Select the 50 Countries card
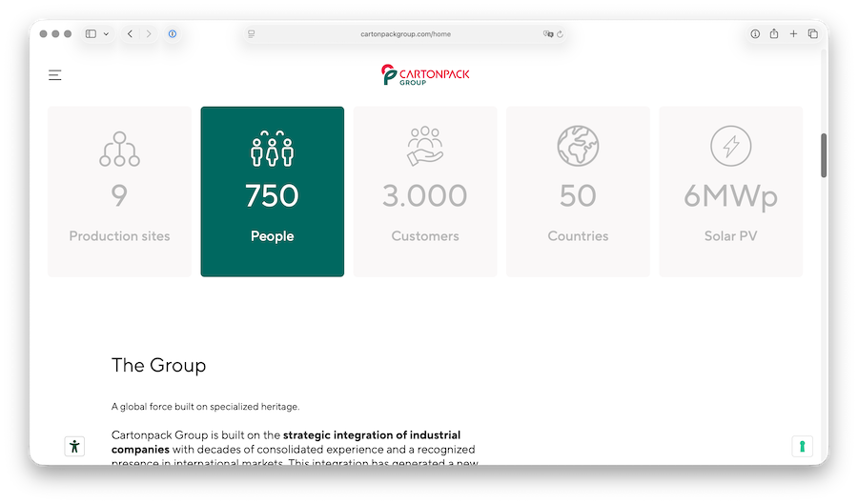This screenshot has height=504, width=858. point(578,192)
